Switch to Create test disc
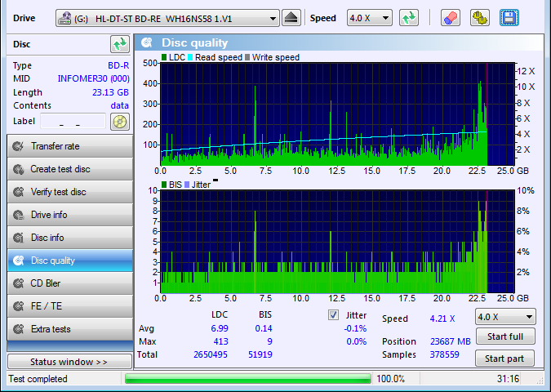551x392 pixels. click(x=70, y=169)
